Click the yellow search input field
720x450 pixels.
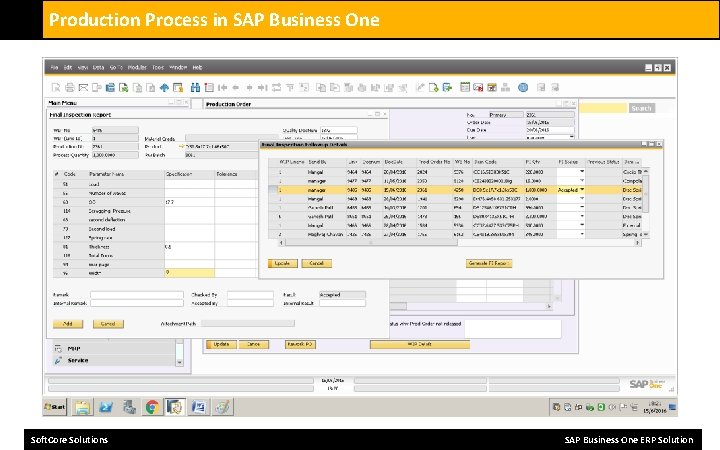pyautogui.click(x=603, y=108)
